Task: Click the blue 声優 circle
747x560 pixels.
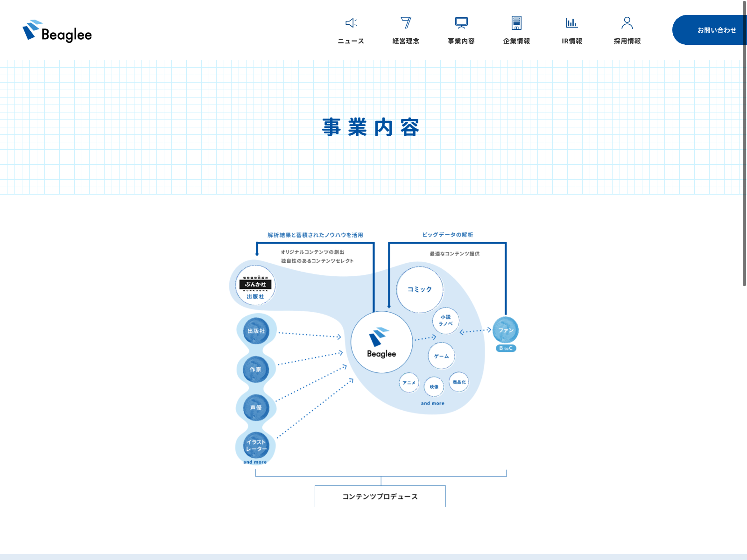Action: coord(256,407)
